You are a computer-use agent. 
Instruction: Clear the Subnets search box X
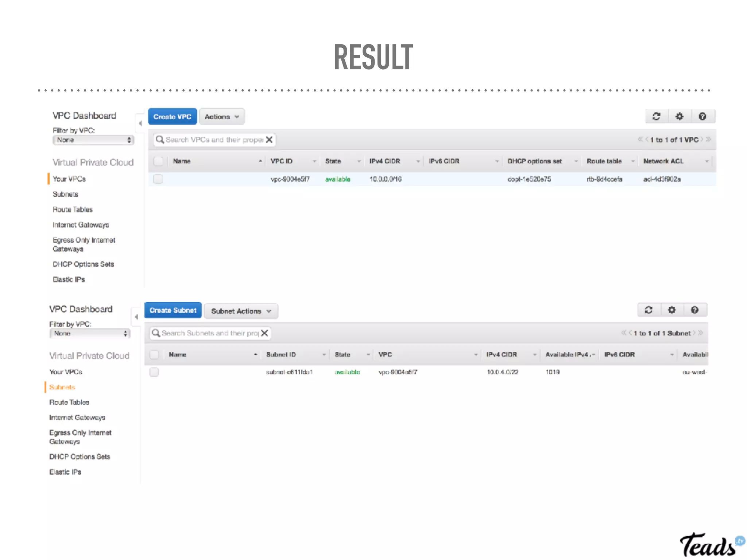(265, 333)
